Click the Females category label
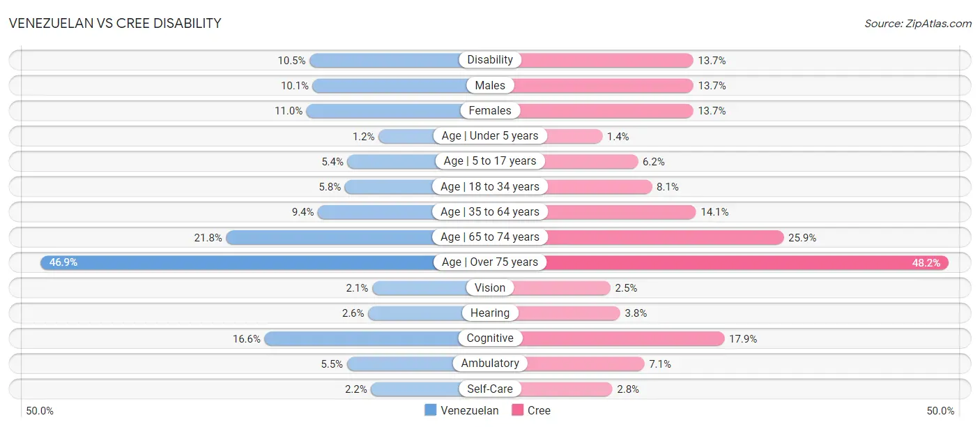Screen dimensions: 980x427 [490, 110]
